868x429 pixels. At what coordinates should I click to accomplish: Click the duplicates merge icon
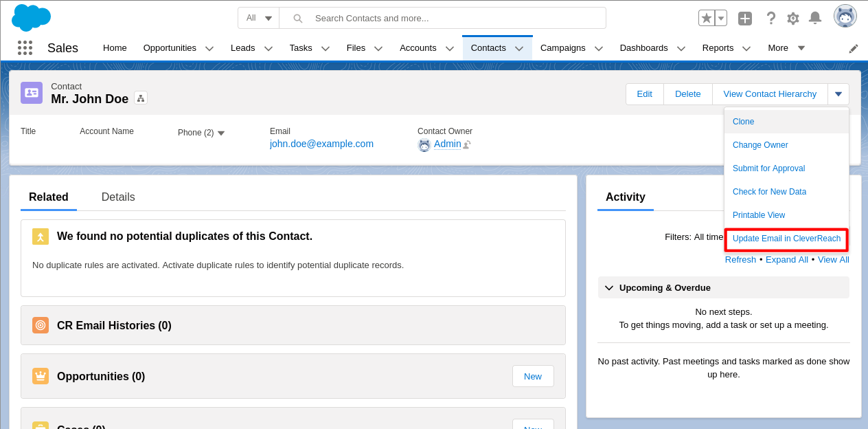[41, 236]
